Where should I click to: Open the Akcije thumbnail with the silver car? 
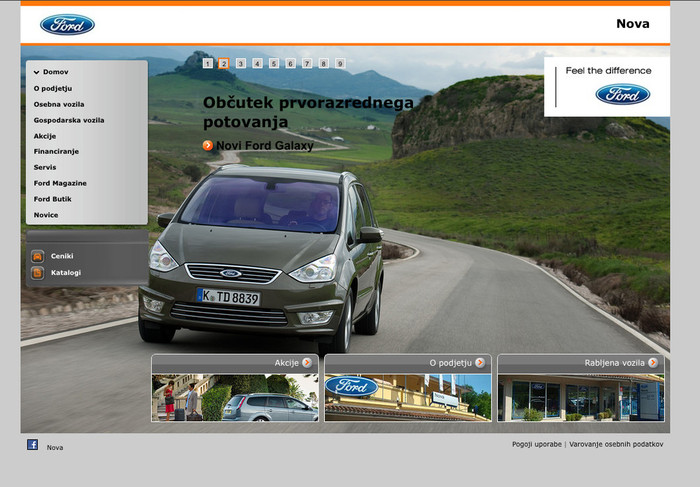235,398
